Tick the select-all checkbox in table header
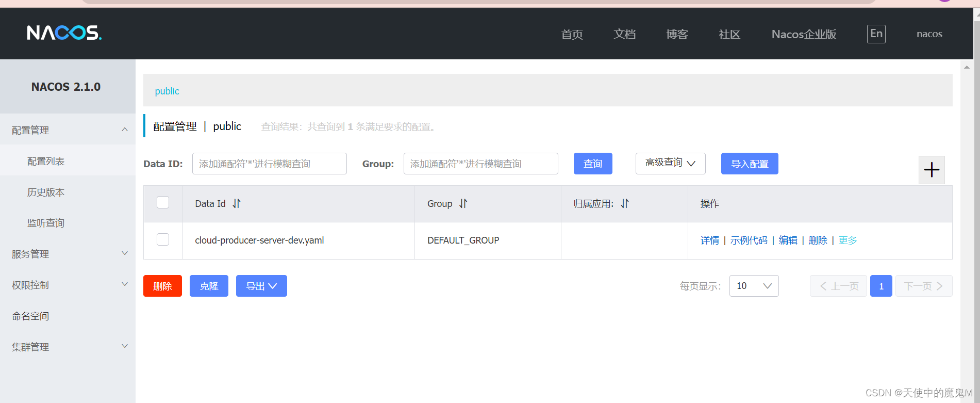Viewport: 980px width, 403px height. coord(163,202)
